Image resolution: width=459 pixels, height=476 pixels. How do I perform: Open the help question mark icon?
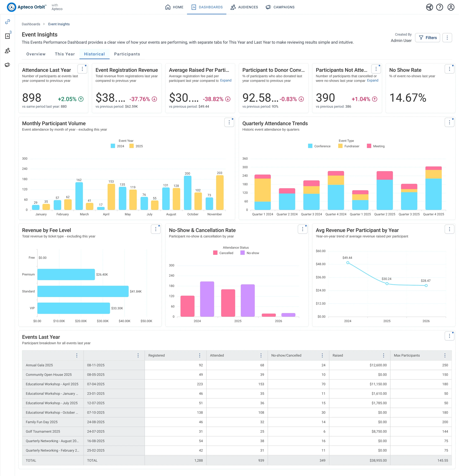pyautogui.click(x=440, y=7)
